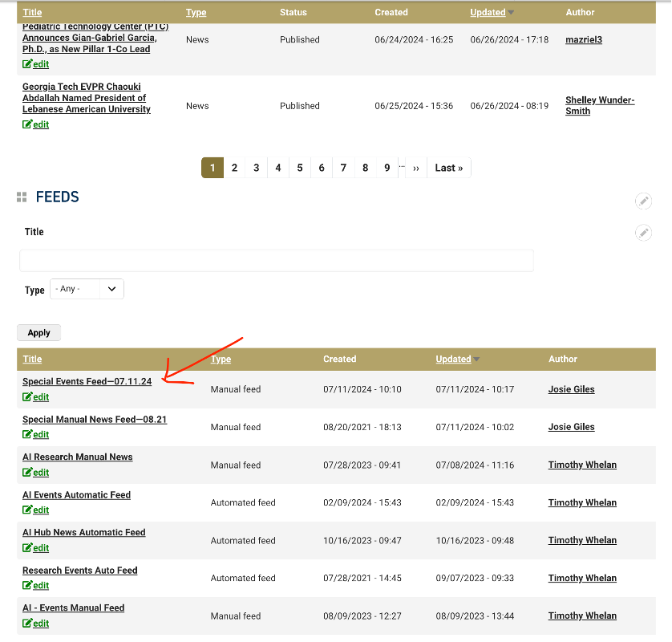
Task: Open the Pediatric Technology Center news article
Action: point(95,39)
